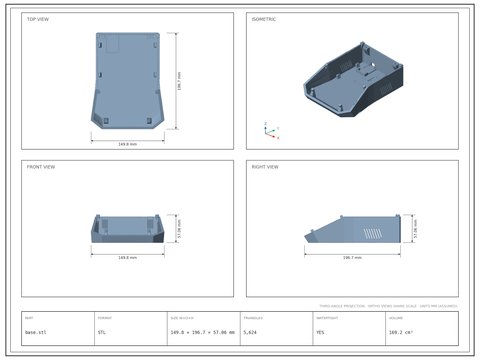Select the front view model rendering
The height and width of the screenshot is (360, 480).
[127, 228]
